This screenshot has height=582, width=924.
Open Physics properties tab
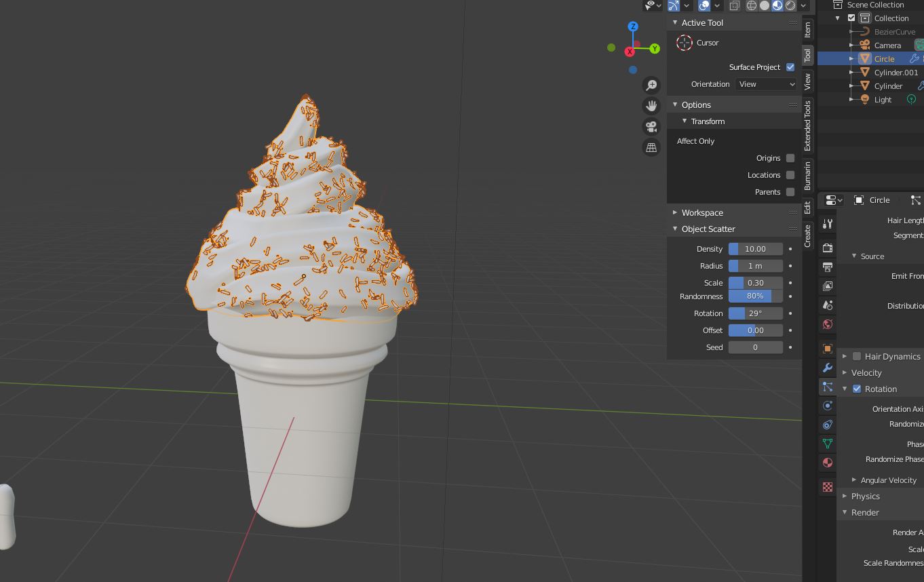click(828, 406)
